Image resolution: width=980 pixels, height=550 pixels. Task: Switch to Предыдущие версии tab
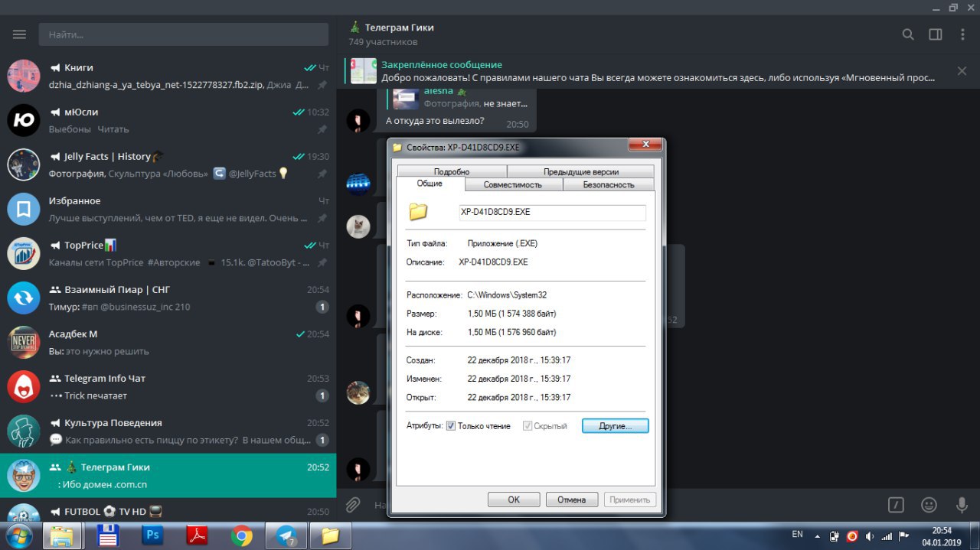[581, 171]
